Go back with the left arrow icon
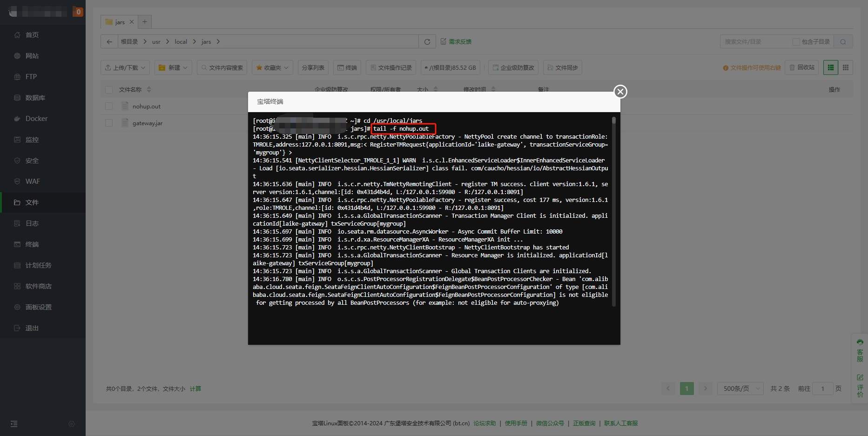This screenshot has height=436, width=868. coord(109,42)
